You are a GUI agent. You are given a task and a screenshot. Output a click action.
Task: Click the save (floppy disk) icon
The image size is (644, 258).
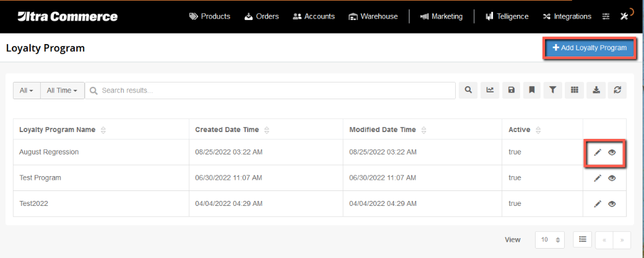(x=511, y=90)
